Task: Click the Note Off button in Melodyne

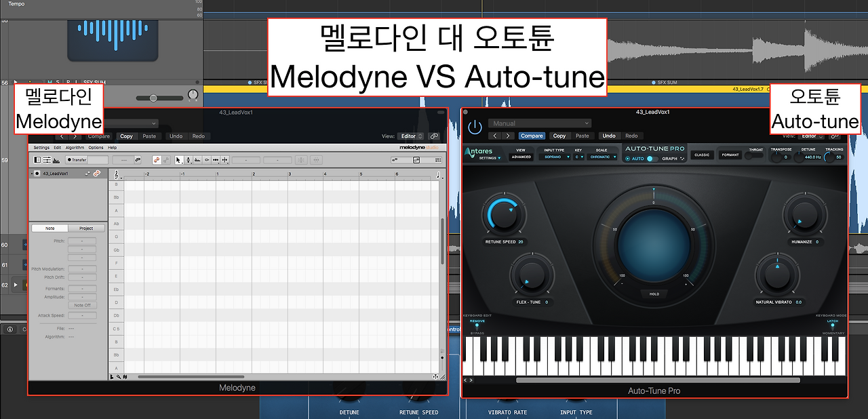Action: 83,305
